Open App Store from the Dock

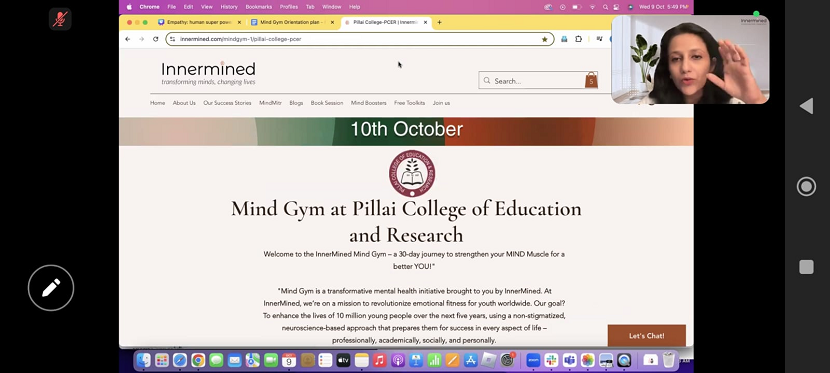[471, 360]
